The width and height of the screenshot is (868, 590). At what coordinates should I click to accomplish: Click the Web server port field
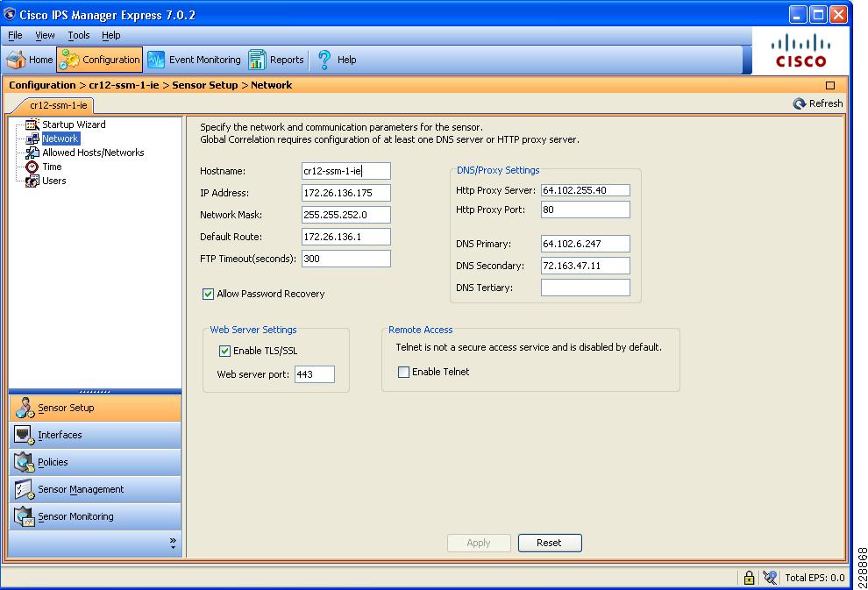[x=315, y=374]
